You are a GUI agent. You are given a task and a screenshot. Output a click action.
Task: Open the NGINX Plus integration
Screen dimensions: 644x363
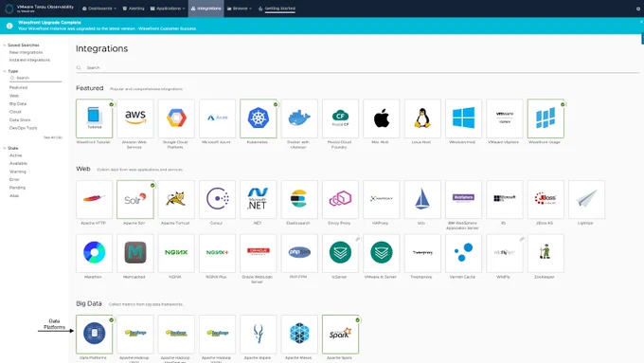(217, 253)
